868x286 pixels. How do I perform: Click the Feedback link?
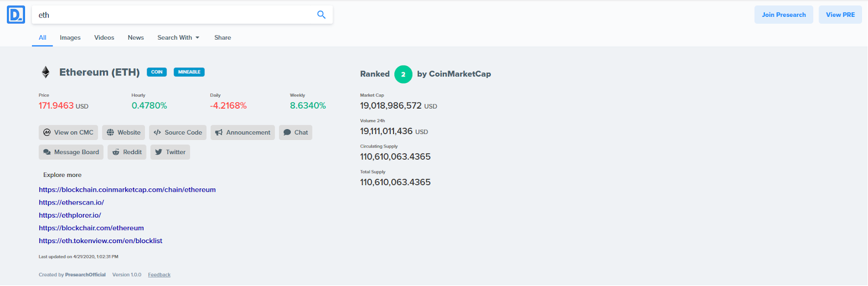click(159, 275)
